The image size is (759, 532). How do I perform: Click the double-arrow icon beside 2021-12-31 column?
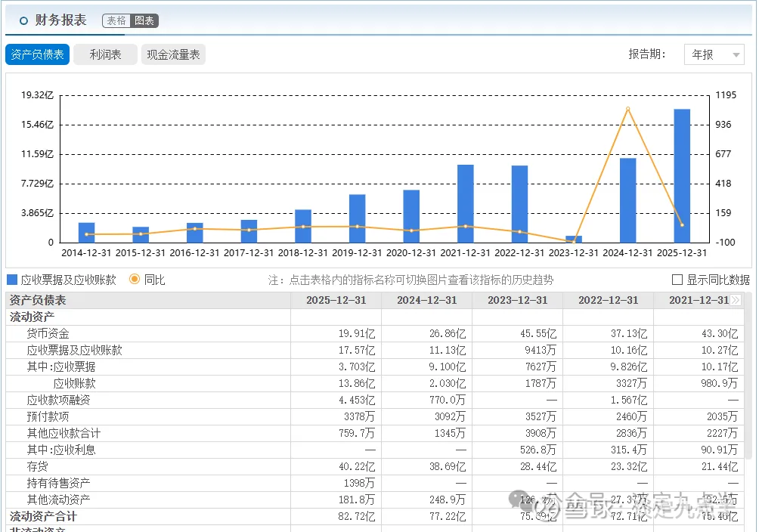point(736,300)
